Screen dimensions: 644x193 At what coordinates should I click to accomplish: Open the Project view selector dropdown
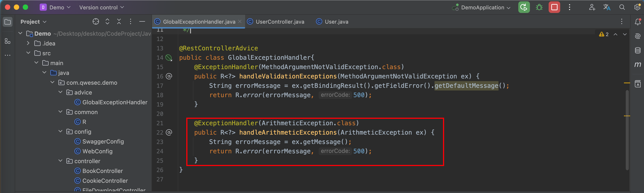pos(33,22)
